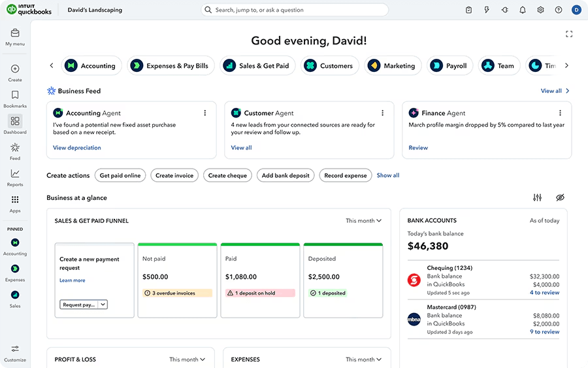588x368 pixels.
Task: Click the View depreciation link
Action: coord(77,148)
